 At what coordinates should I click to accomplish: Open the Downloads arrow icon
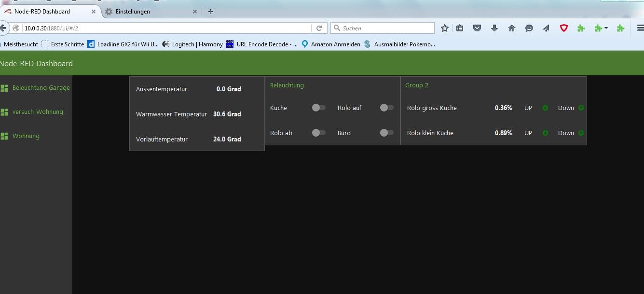[x=494, y=28]
